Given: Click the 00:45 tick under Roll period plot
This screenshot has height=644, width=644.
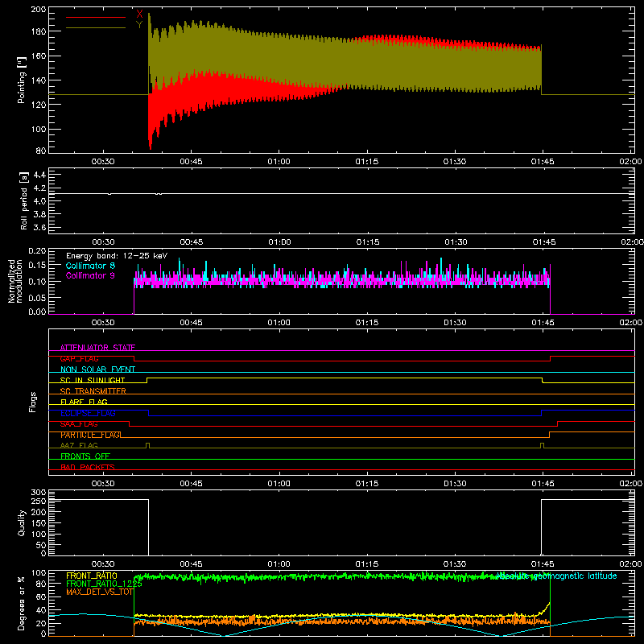Looking at the screenshot, I should coord(191,242).
